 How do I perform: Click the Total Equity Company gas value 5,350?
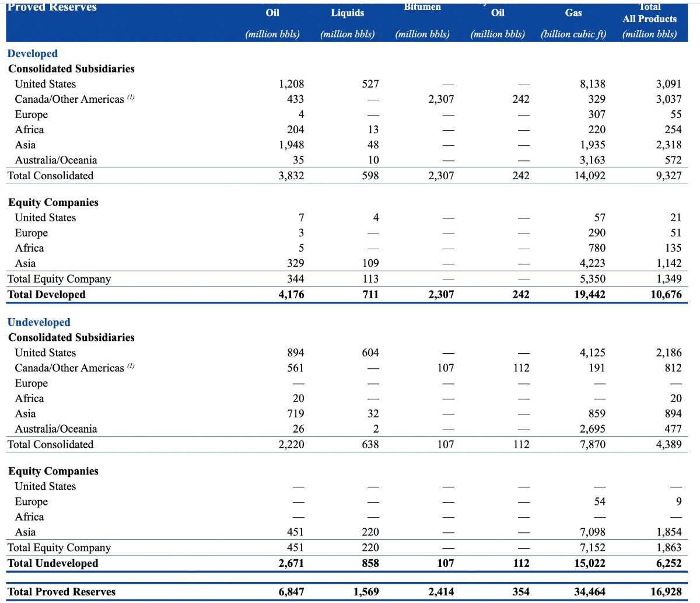[x=593, y=279]
